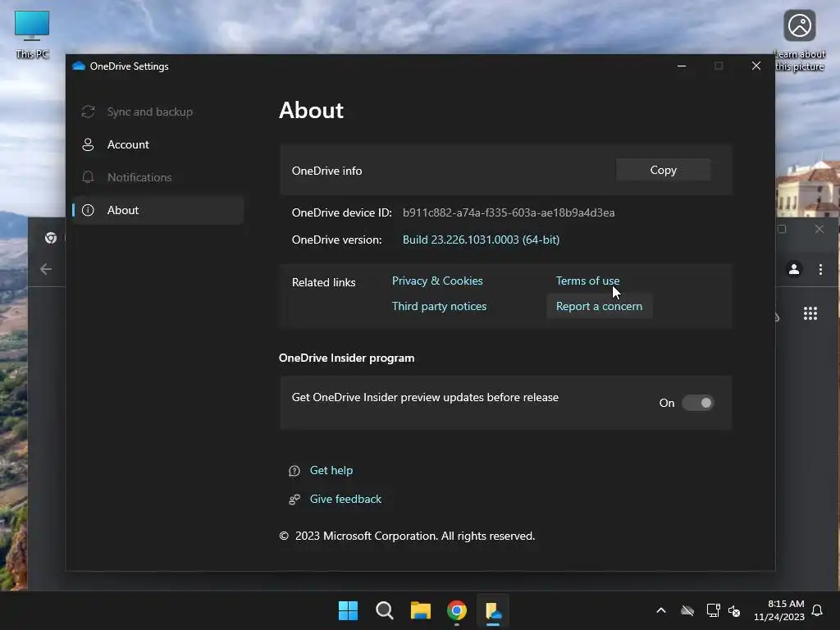Open the Third party notices link
The height and width of the screenshot is (630, 840).
click(x=439, y=307)
